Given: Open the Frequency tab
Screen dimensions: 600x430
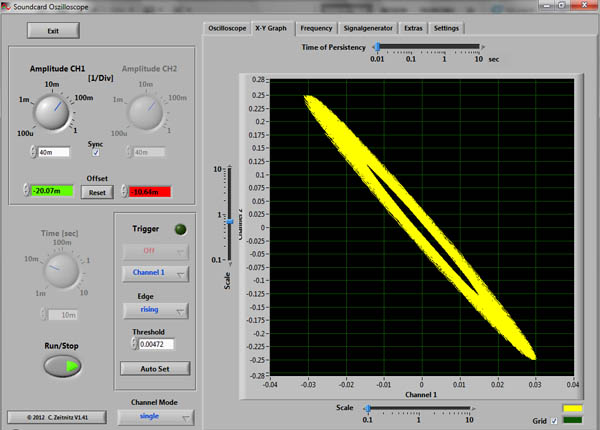Looking at the screenshot, I should click(316, 28).
